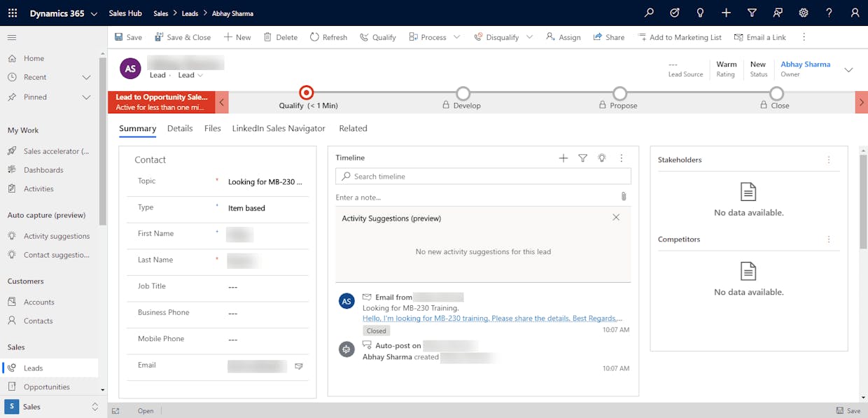Assign the lead to someone
The height and width of the screenshot is (418, 868).
point(563,37)
